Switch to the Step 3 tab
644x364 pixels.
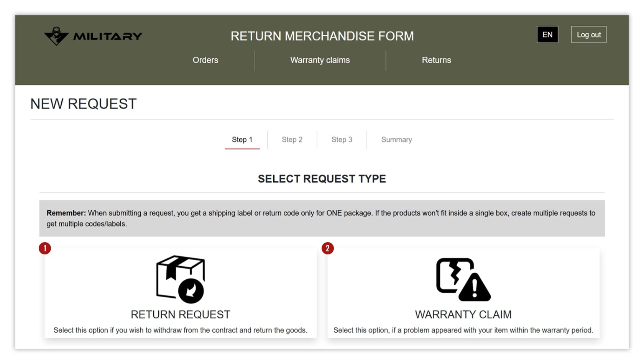pyautogui.click(x=342, y=140)
